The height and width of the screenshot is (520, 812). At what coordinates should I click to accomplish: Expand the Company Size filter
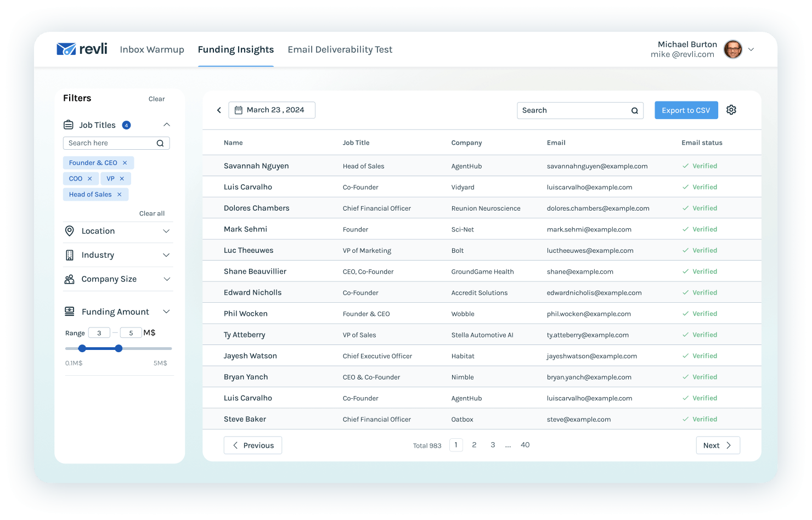(x=167, y=279)
